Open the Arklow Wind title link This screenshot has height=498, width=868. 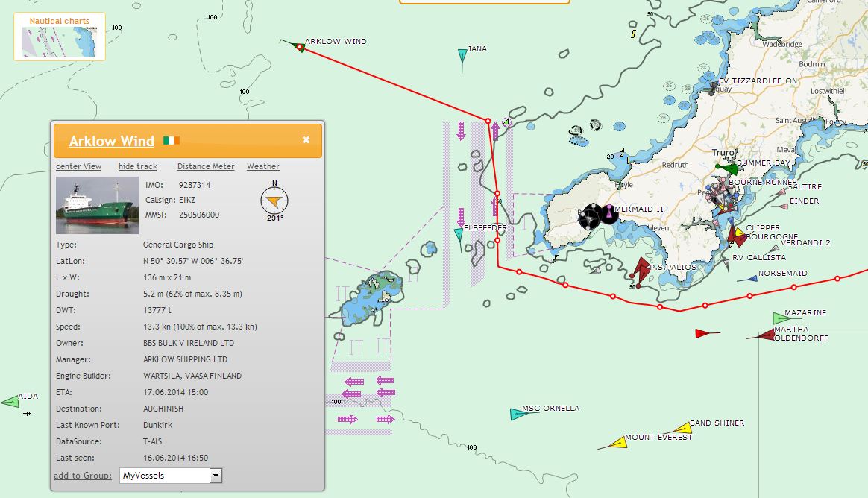pos(111,141)
